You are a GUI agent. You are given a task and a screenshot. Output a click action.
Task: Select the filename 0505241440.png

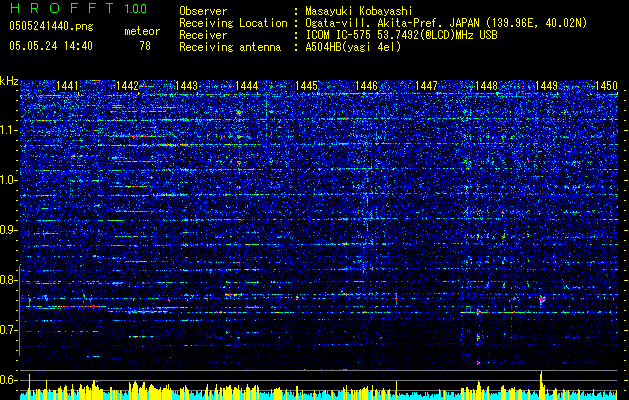[x=51, y=26]
